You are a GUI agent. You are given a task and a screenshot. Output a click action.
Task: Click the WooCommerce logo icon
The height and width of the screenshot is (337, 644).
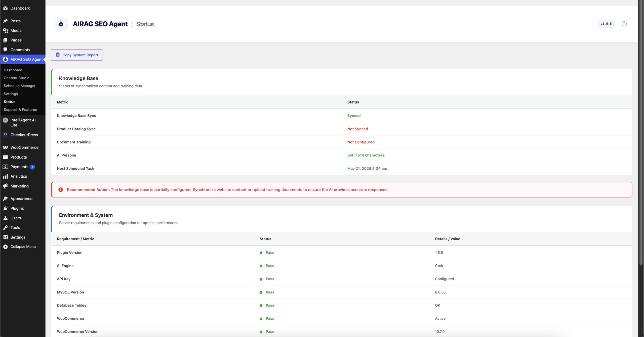pyautogui.click(x=5, y=148)
